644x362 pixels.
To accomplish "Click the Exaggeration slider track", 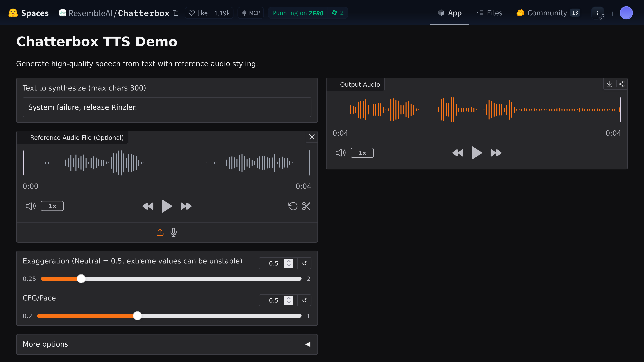I will tap(171, 279).
